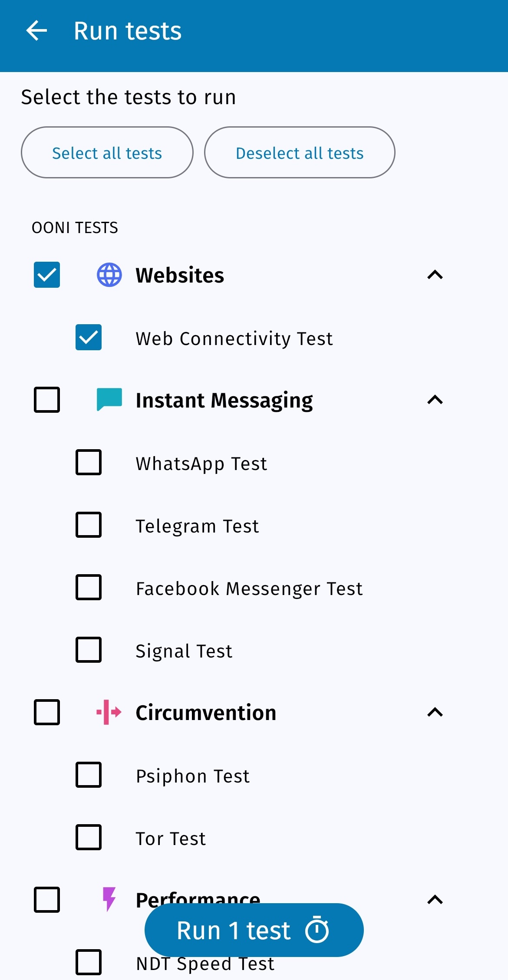Tap the back arrow icon

36,31
